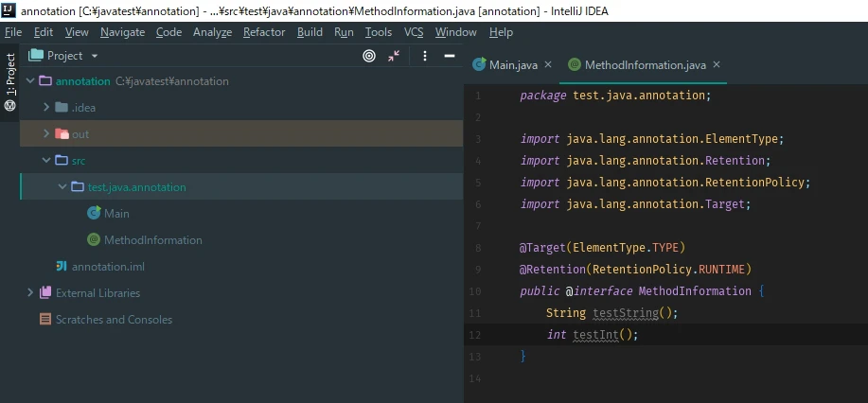The width and height of the screenshot is (868, 403).
Task: Expand the .idea folder chevron
Action: click(46, 108)
